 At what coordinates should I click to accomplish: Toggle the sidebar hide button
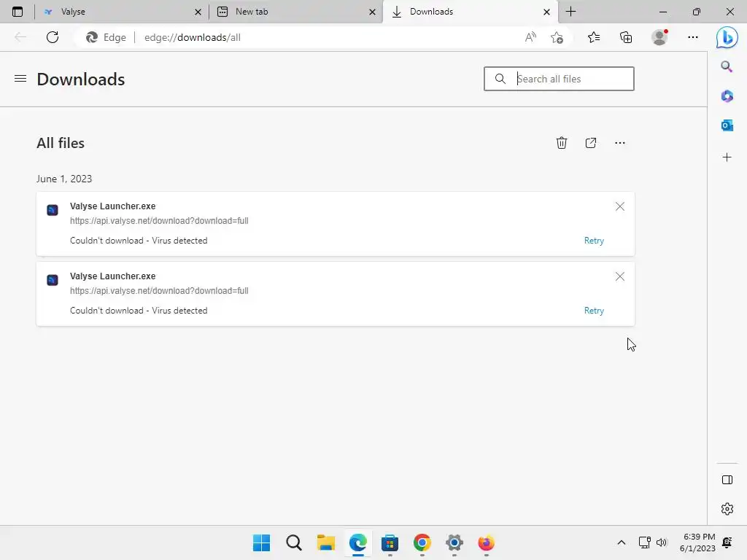click(727, 480)
